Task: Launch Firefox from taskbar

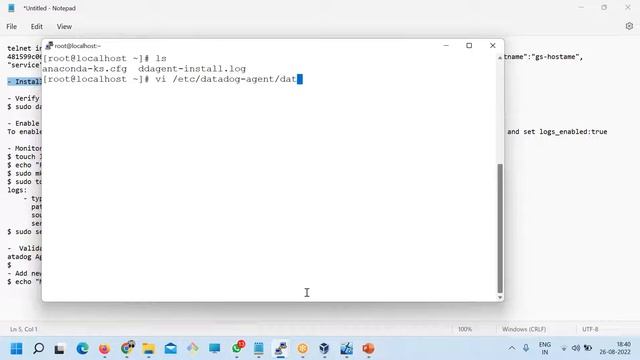Action: pos(104,349)
